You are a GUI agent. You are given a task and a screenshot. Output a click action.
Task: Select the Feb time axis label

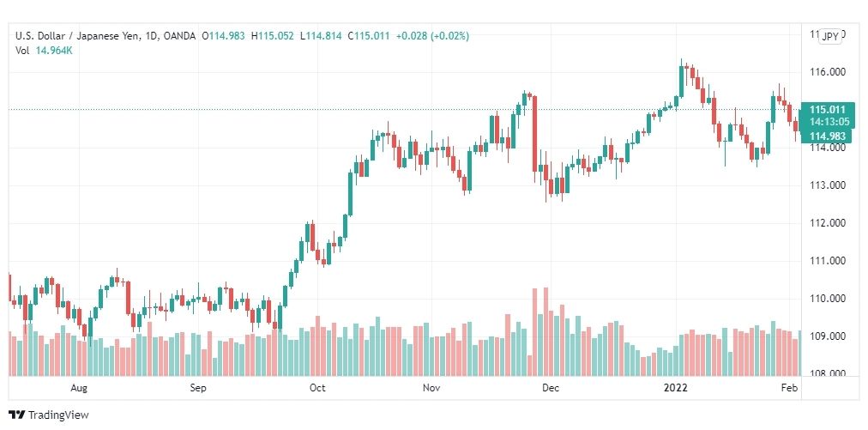click(789, 388)
